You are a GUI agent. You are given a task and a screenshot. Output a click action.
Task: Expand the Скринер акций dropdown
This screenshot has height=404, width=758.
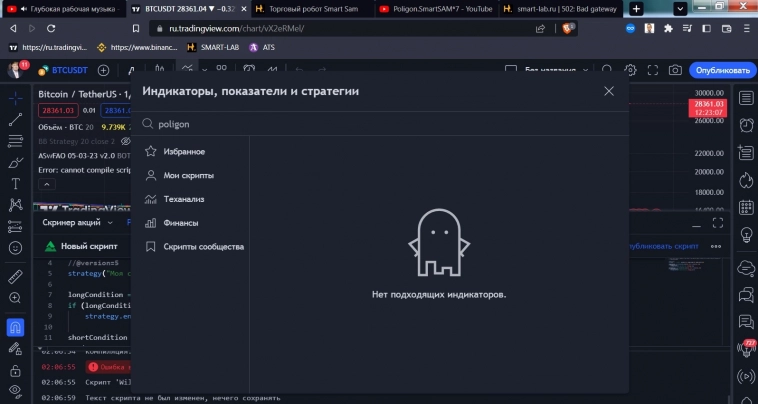click(76, 222)
